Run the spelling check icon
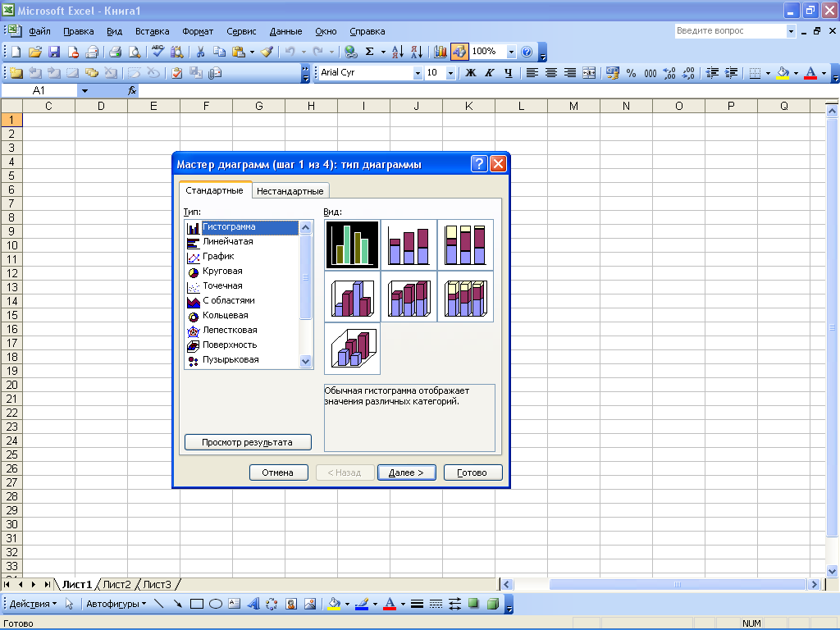The height and width of the screenshot is (630, 840). (x=157, y=52)
